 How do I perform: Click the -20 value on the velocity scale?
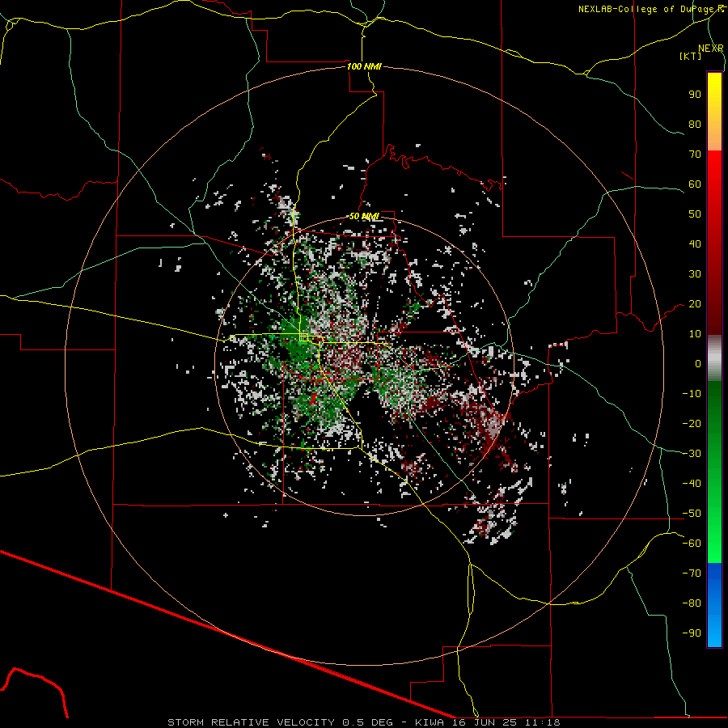[692, 424]
